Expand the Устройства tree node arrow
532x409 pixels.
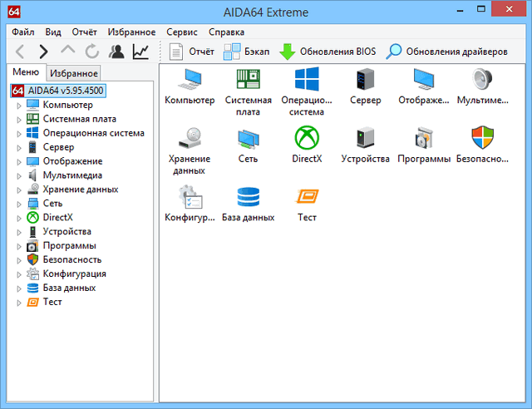pos(19,232)
